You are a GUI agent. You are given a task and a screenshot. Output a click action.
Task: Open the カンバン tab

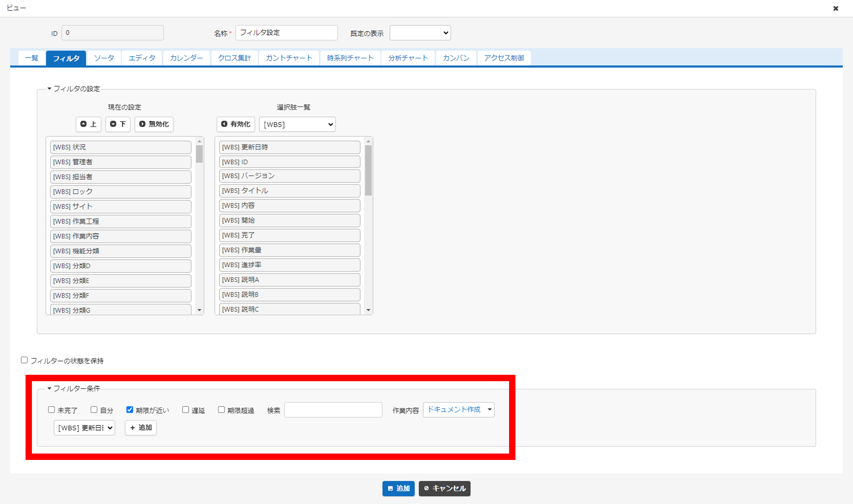(456, 58)
